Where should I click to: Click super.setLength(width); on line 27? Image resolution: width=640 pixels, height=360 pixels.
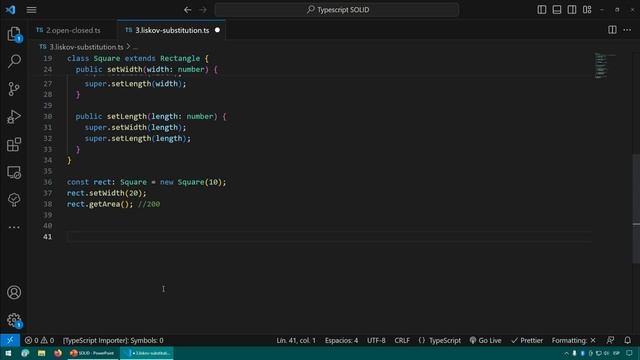click(135, 84)
